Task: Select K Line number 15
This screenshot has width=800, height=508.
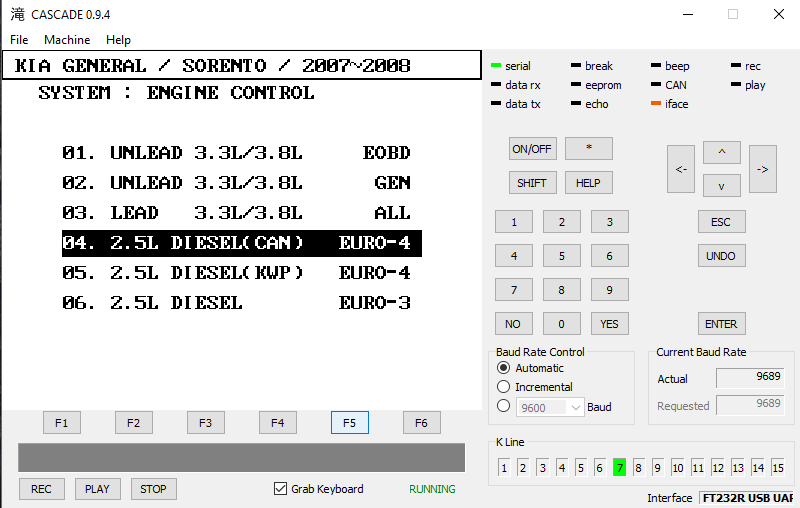Action: tap(777, 468)
